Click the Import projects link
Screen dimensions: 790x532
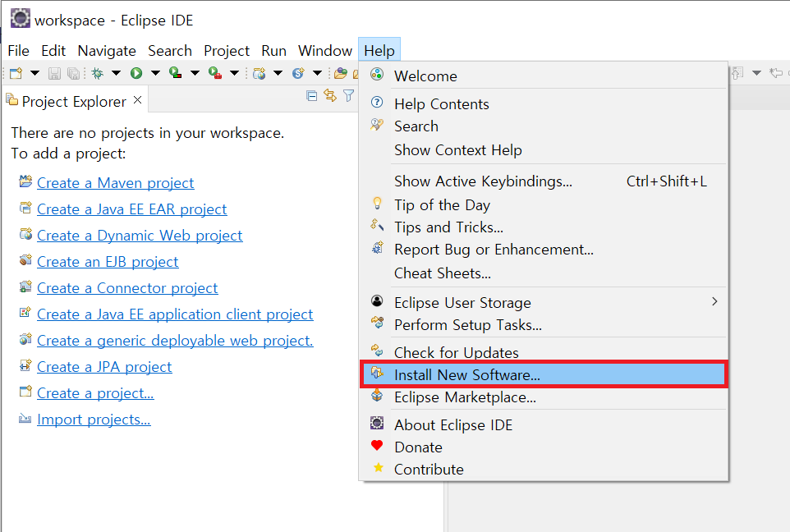point(94,420)
